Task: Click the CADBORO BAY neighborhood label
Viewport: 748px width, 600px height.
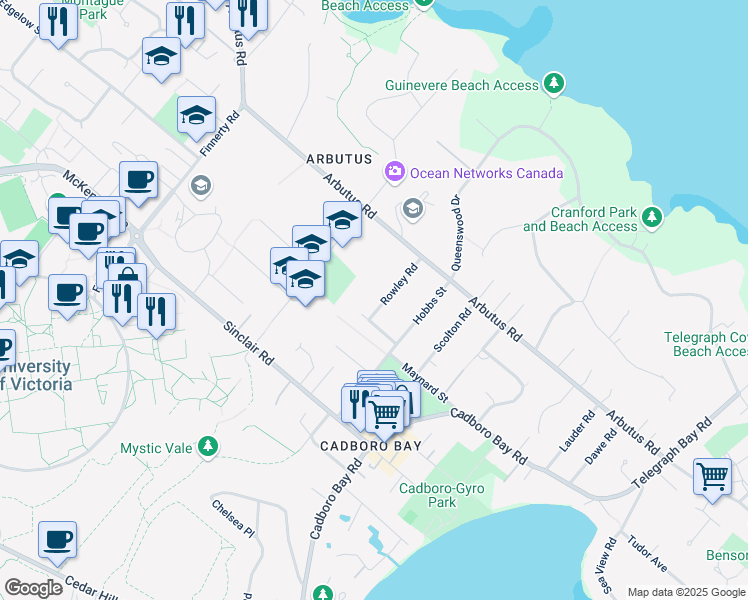Action: pyautogui.click(x=371, y=446)
